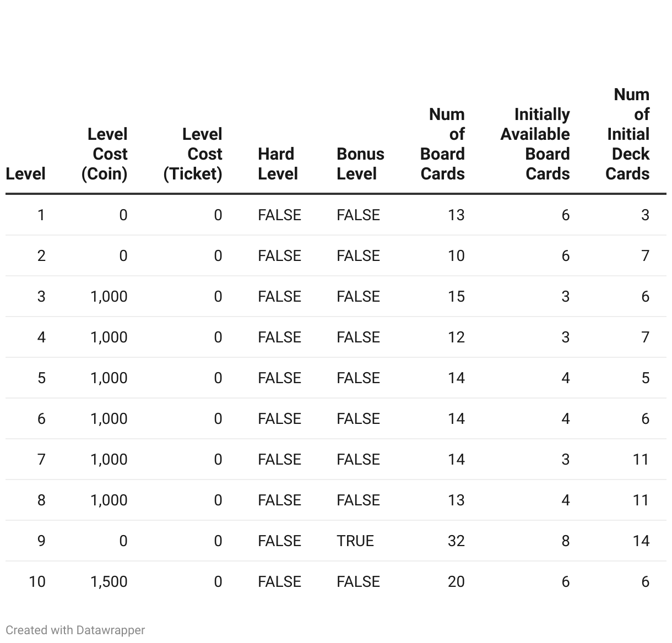Click the TRUE value in Bonus Level
The width and height of the screenshot is (672, 643).
tap(355, 541)
